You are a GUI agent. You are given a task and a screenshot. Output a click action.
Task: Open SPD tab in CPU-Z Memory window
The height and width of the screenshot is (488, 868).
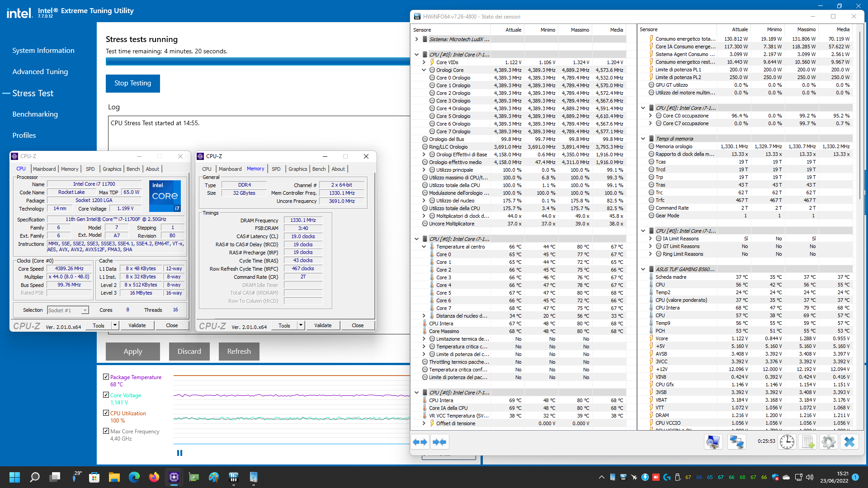point(276,169)
